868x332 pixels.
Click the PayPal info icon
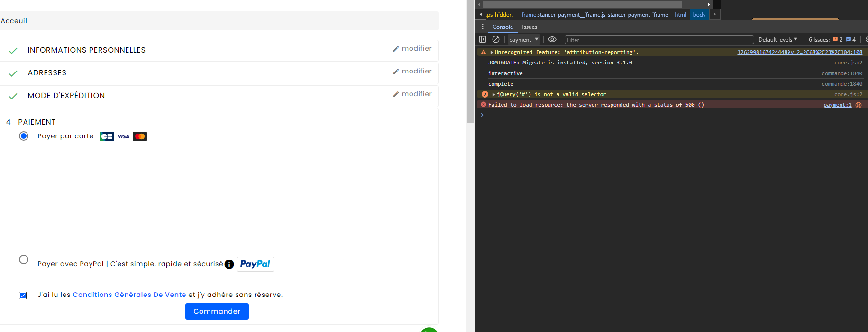click(x=229, y=264)
